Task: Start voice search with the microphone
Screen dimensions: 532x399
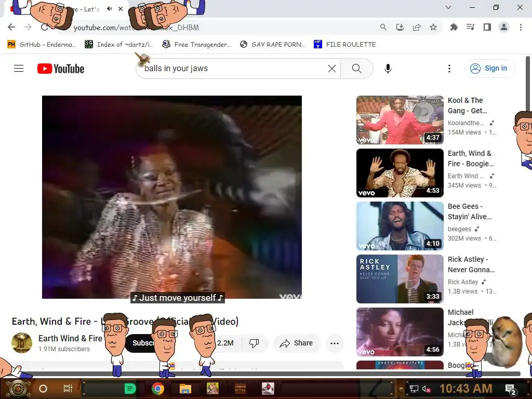Action: pyautogui.click(x=388, y=69)
